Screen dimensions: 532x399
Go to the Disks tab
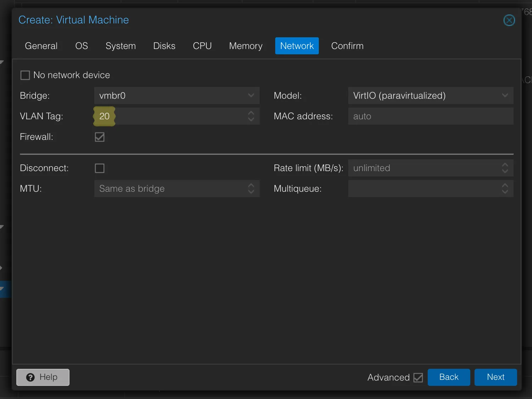[x=164, y=46]
